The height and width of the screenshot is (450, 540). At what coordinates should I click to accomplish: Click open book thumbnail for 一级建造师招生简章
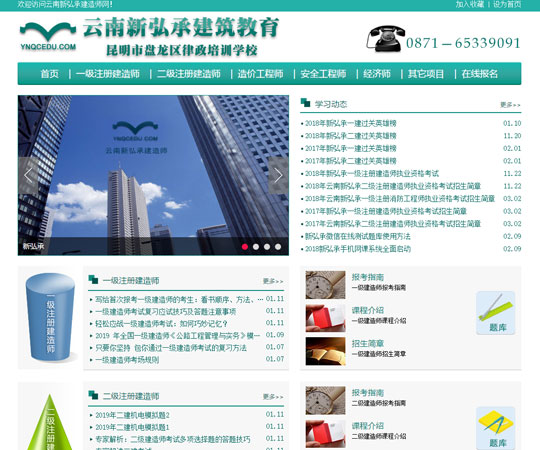click(x=325, y=351)
